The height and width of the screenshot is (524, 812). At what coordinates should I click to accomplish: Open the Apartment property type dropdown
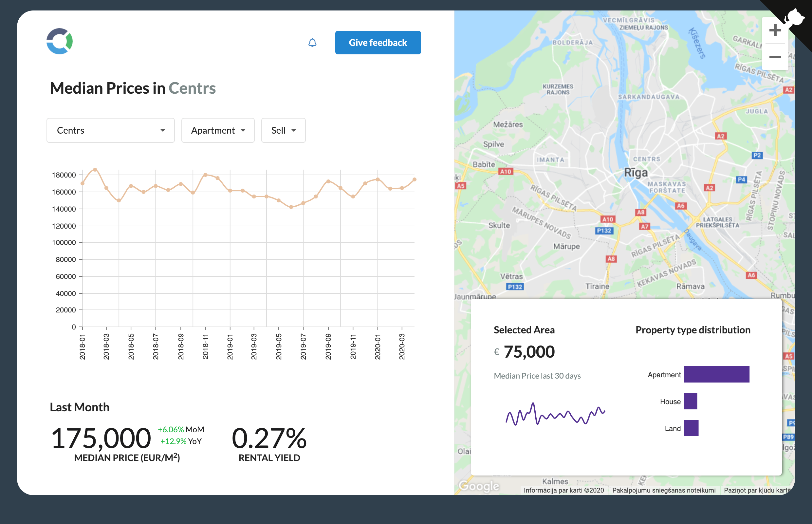218,130
